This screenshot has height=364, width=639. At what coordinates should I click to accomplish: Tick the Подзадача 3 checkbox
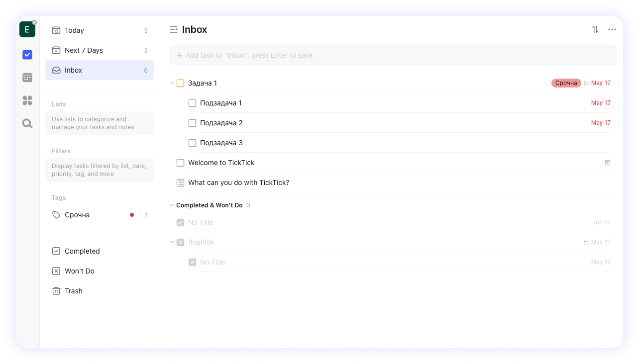click(x=192, y=143)
